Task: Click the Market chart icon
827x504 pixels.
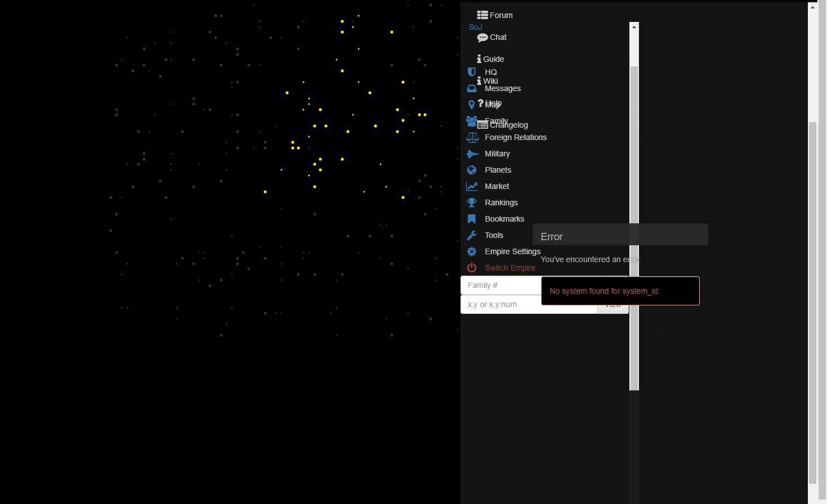Action: click(472, 186)
